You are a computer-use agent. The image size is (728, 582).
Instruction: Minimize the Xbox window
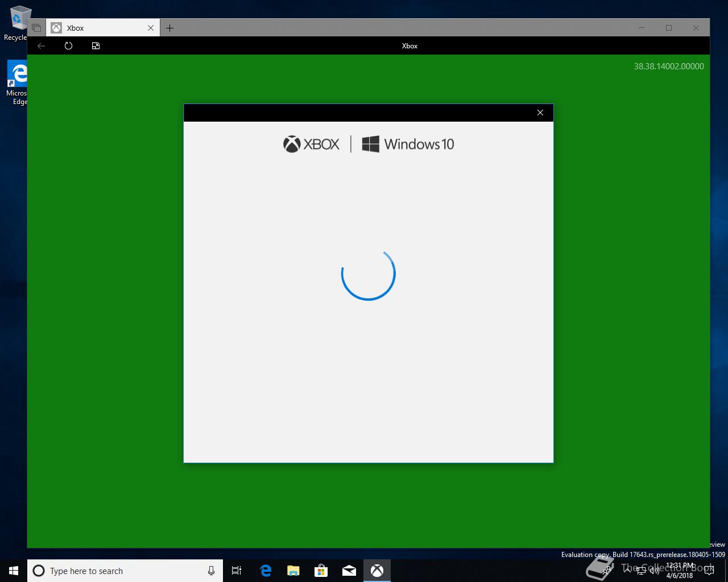tap(642, 28)
